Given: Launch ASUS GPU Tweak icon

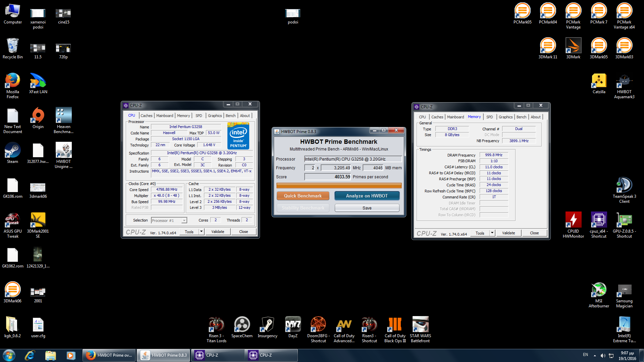Looking at the screenshot, I should [13, 225].
